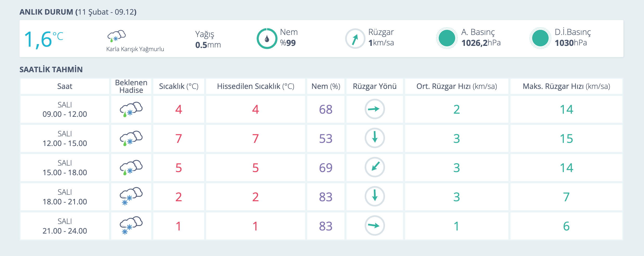Expand the Beklenen Hadise column header
This screenshot has width=644, height=256.
coord(131,86)
